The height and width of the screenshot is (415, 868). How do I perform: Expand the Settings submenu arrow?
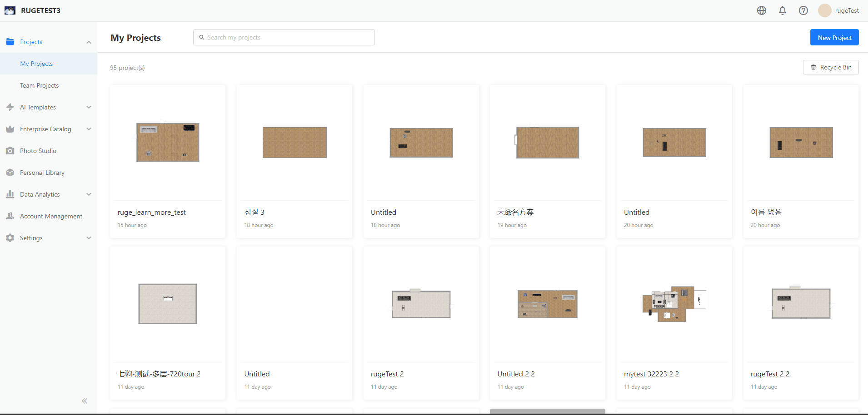(89, 238)
